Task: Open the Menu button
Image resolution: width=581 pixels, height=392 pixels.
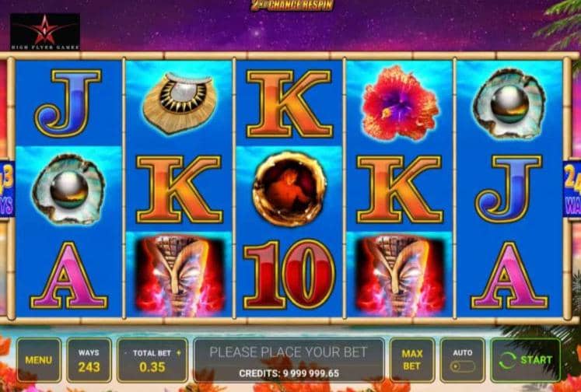Action: [x=39, y=360]
